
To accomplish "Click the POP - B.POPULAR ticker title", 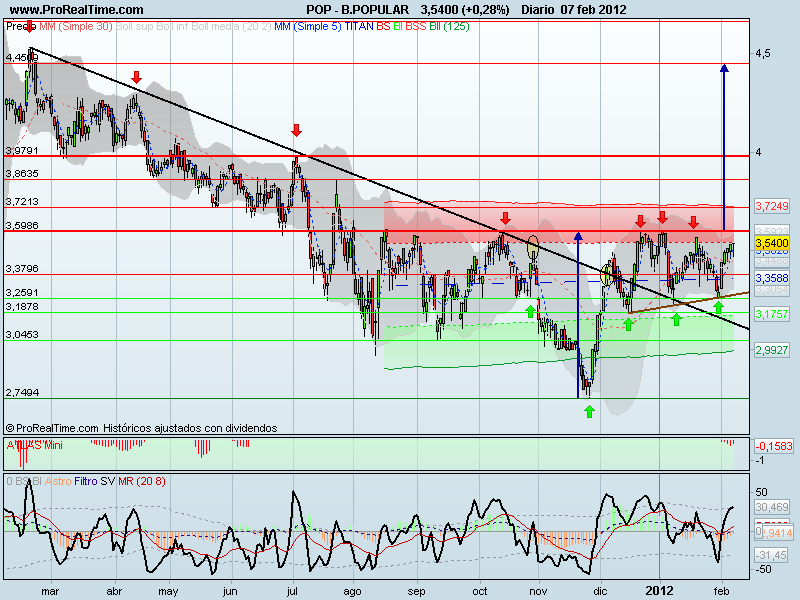I will tap(357, 10).
